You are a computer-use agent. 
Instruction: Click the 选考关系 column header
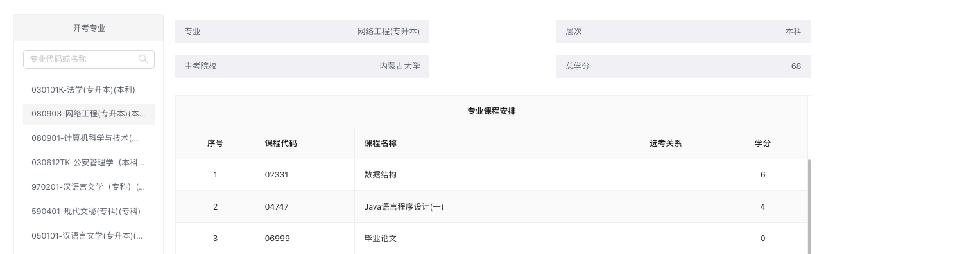666,143
